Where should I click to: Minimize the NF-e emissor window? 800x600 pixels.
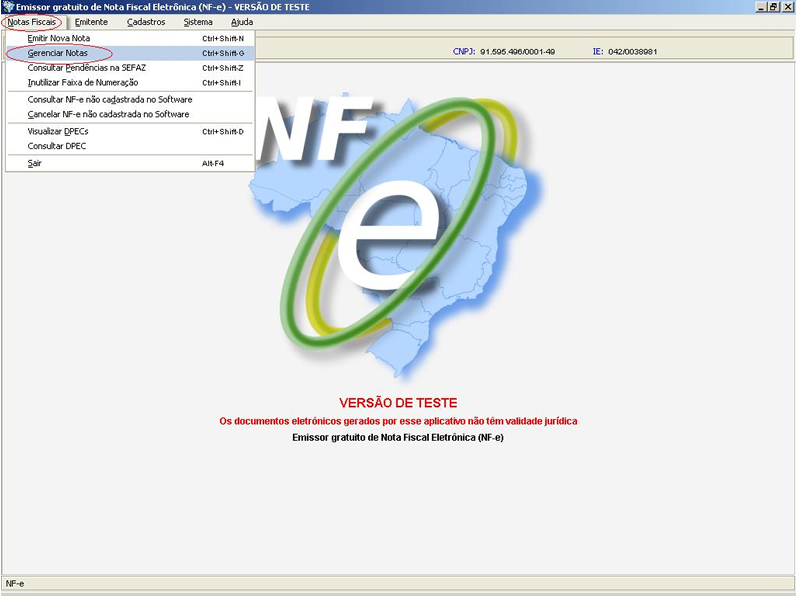[761, 7]
